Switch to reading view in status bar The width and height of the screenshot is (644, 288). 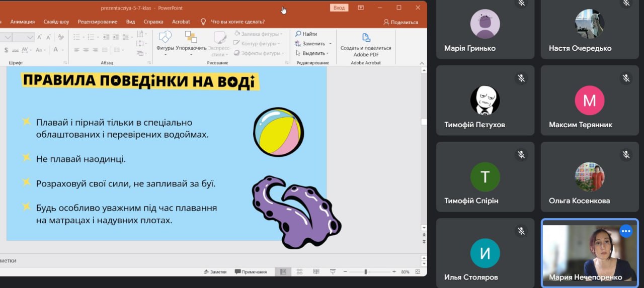tap(316, 272)
